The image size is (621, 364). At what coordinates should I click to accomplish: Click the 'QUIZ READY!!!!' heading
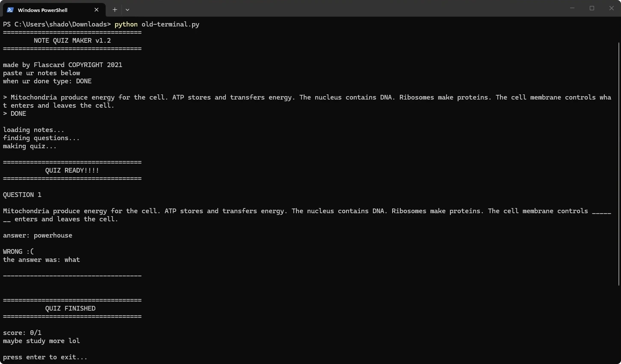coord(72,170)
